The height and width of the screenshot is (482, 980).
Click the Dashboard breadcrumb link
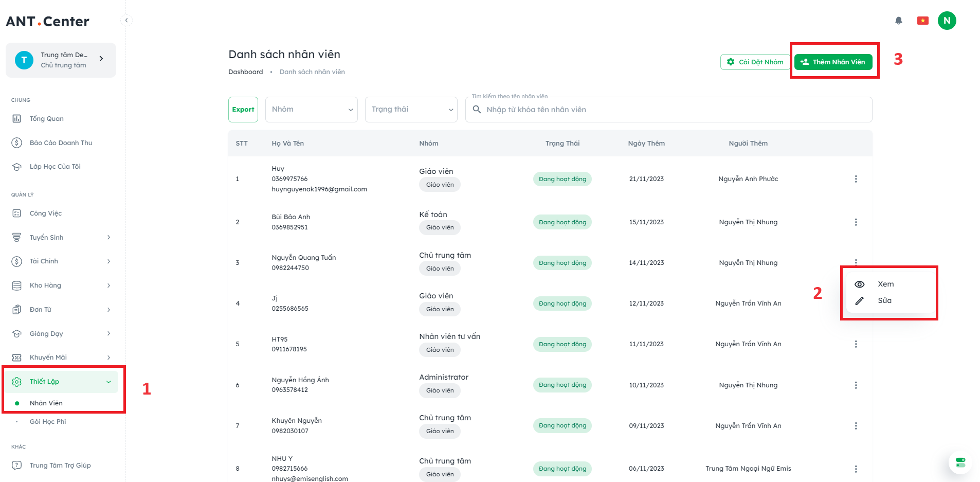coord(245,72)
